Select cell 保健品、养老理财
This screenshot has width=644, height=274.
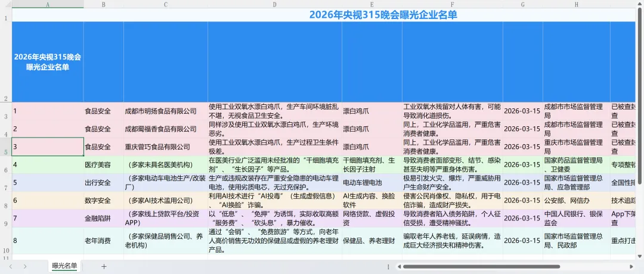[x=371, y=241]
